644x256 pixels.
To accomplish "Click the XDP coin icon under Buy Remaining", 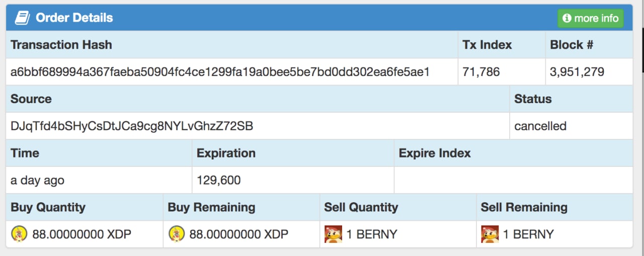I will pyautogui.click(x=177, y=234).
